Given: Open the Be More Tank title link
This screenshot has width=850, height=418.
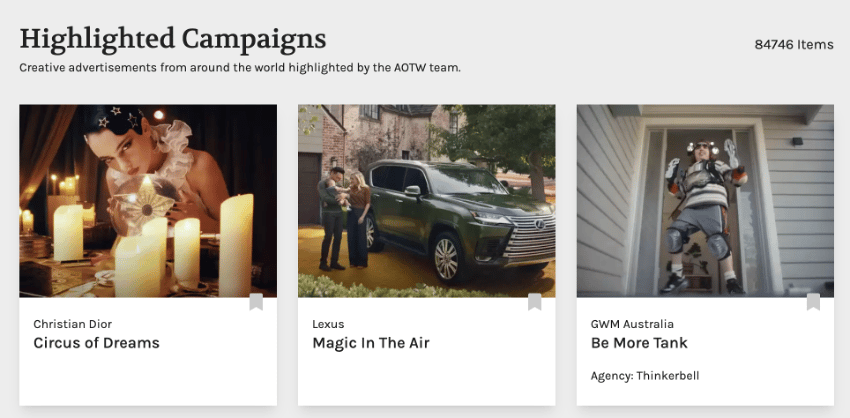Looking at the screenshot, I should 639,343.
